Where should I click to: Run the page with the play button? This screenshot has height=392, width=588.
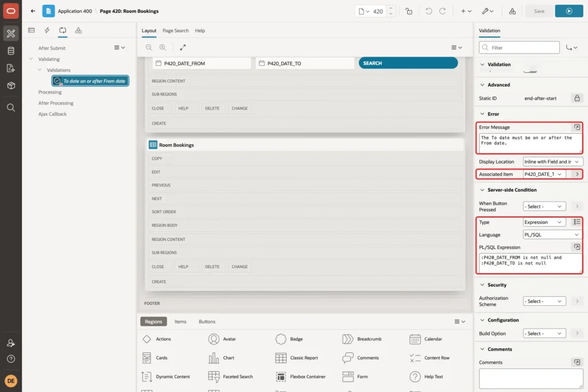point(569,11)
